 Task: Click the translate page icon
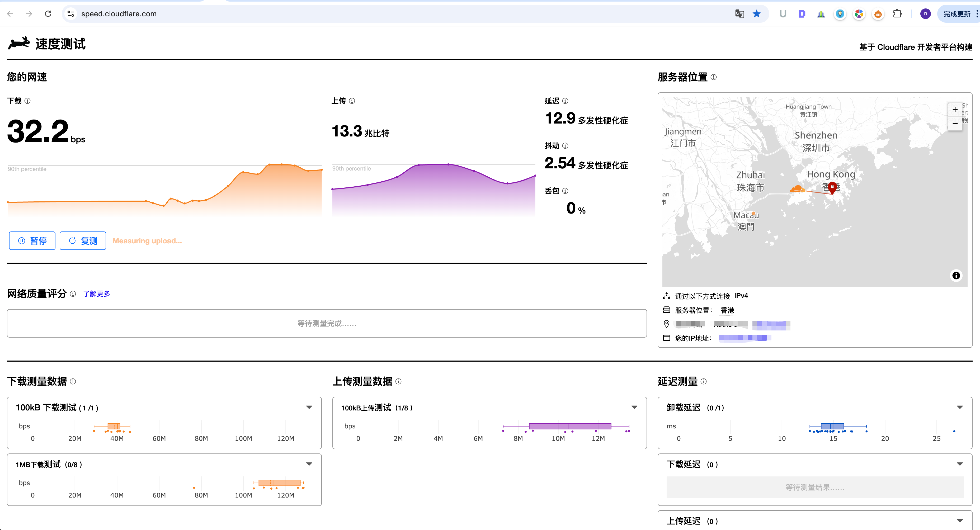click(x=739, y=14)
